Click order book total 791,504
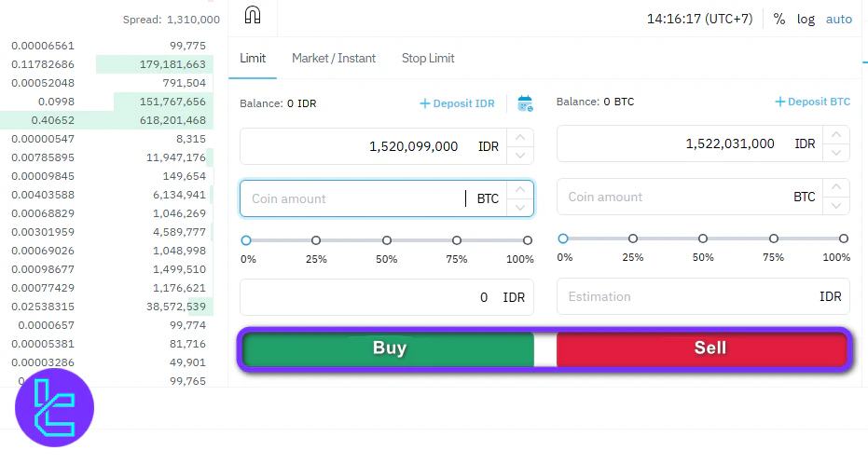This screenshot has width=868, height=464. (x=185, y=83)
